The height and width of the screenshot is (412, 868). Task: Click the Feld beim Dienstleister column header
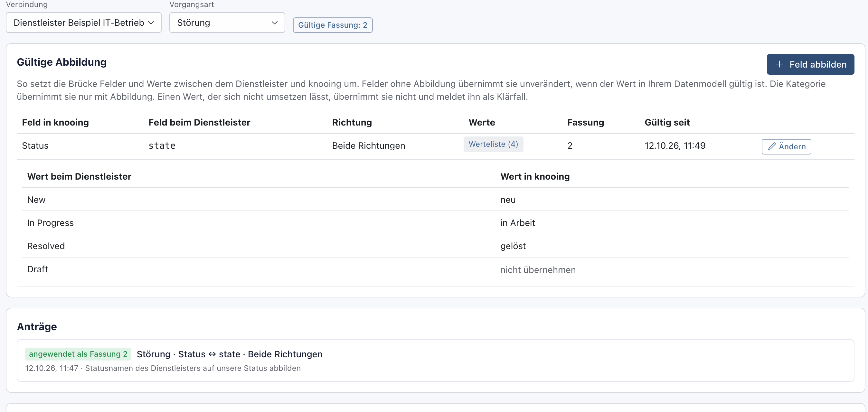point(200,122)
